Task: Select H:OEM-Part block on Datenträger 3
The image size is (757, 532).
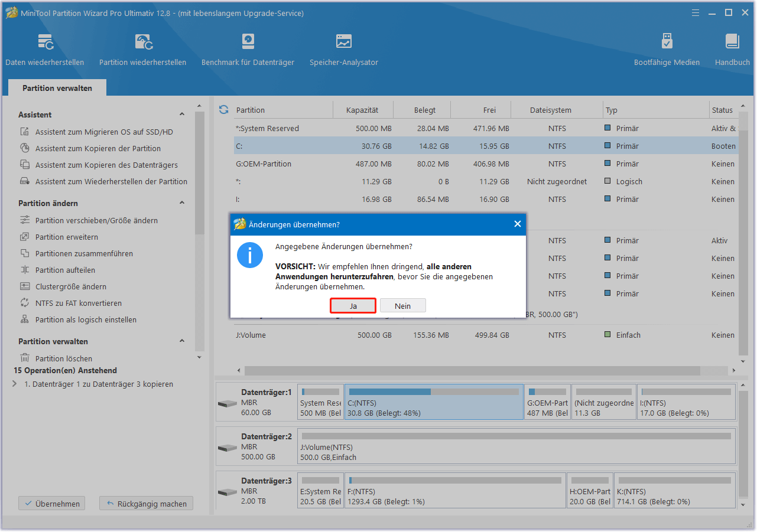Action: tap(590, 490)
